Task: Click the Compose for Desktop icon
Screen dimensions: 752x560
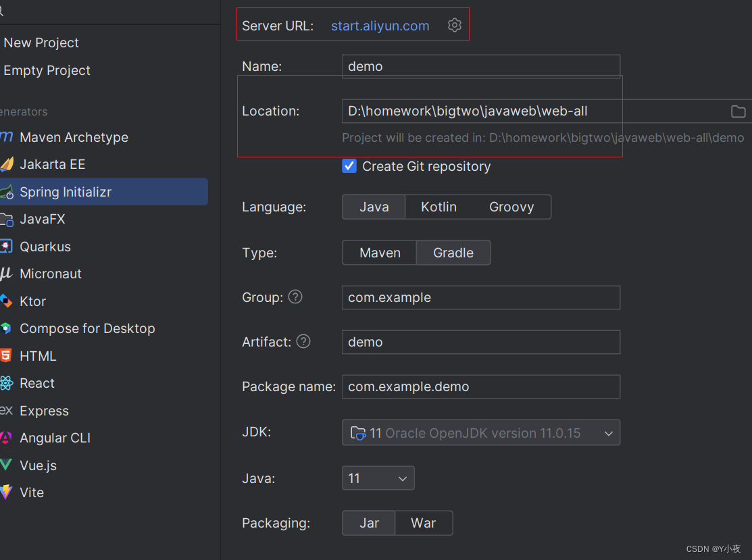Action: (6, 328)
